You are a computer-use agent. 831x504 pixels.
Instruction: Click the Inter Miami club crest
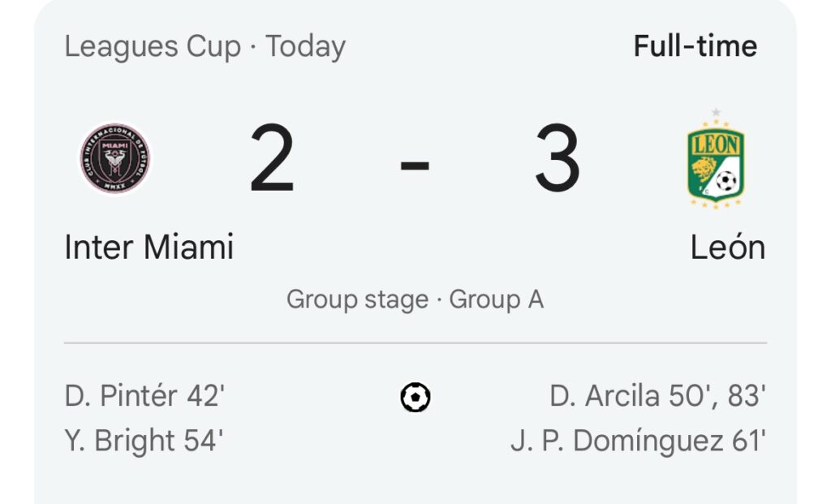click(x=115, y=158)
